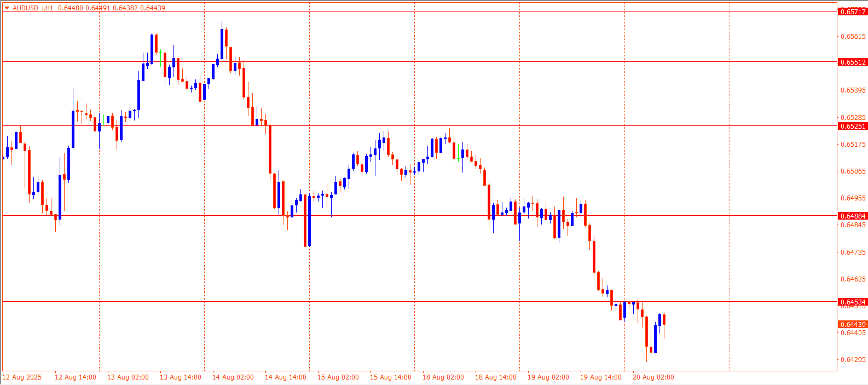Image resolution: width=868 pixels, height=385 pixels.
Task: Open the red triangle chart menu beside AUDUSD
Action: click(7, 8)
